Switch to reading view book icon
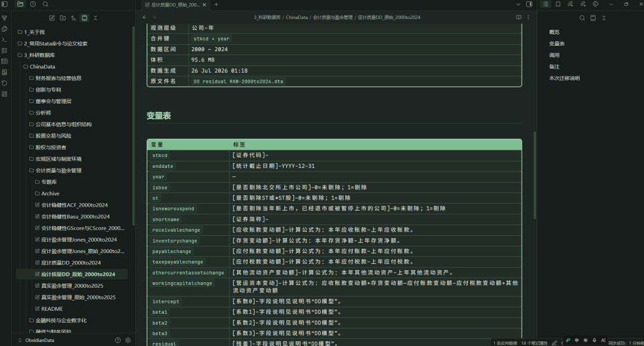The width and height of the screenshot is (644, 346). coord(519,17)
